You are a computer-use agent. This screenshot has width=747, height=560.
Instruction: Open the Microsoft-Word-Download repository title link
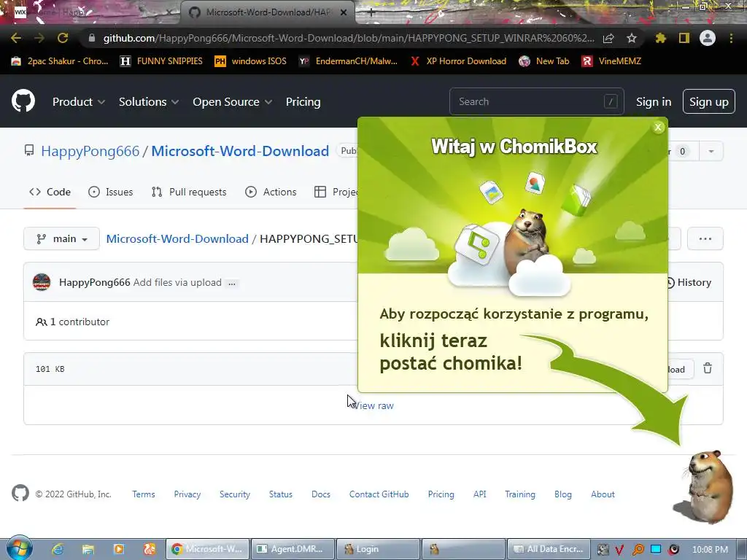coord(240,151)
